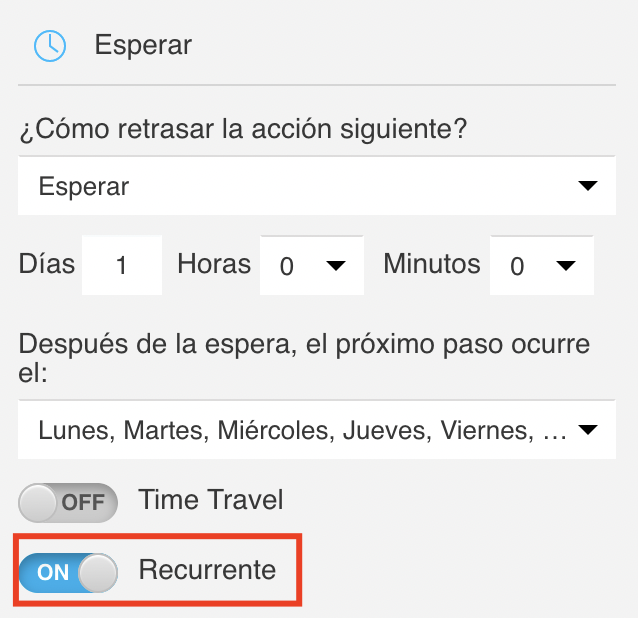Click the Minutos dropdown arrow icon
638x618 pixels.
[x=566, y=266]
